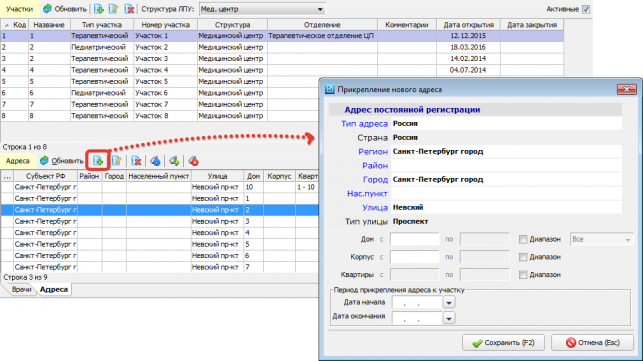The width and height of the screenshot is (643, 361).
Task: Add new address icon in Адреса toolbar
Action: [98, 161]
